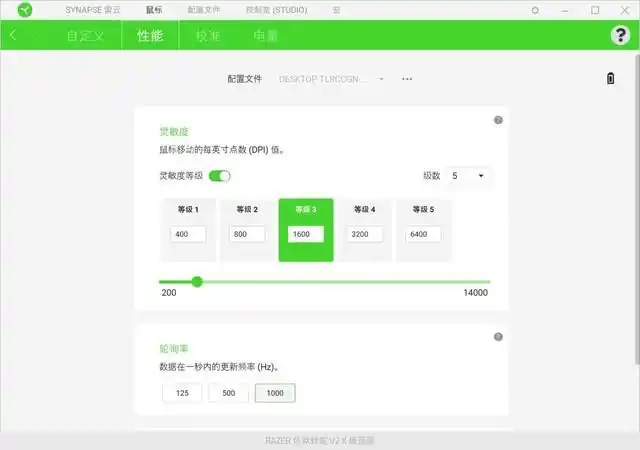Open the 电量 power tab
Screen dimensions: 640x450
265,35
